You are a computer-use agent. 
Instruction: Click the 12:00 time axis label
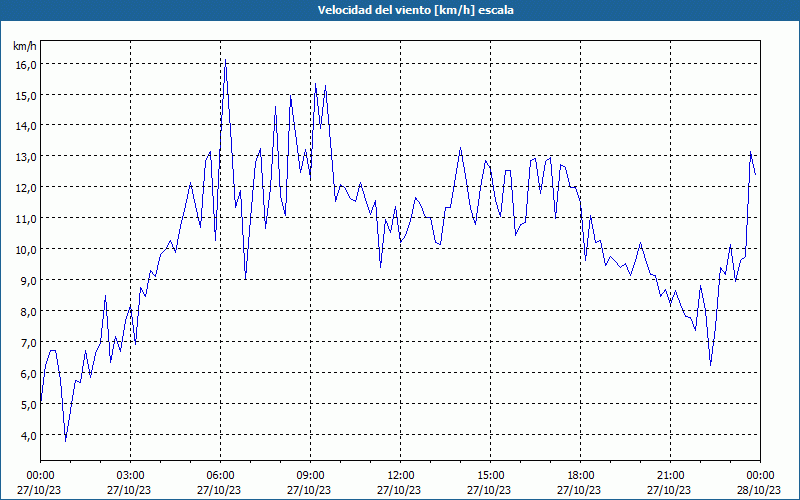pos(401,476)
